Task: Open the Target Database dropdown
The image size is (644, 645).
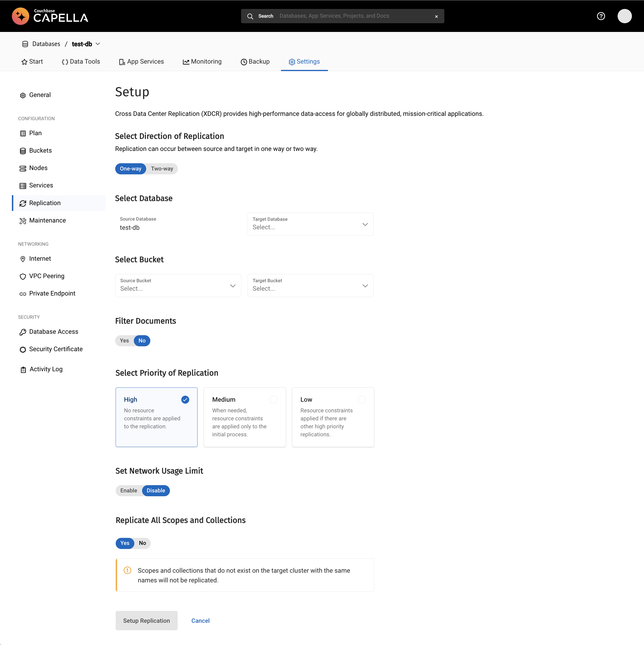Action: (x=310, y=224)
